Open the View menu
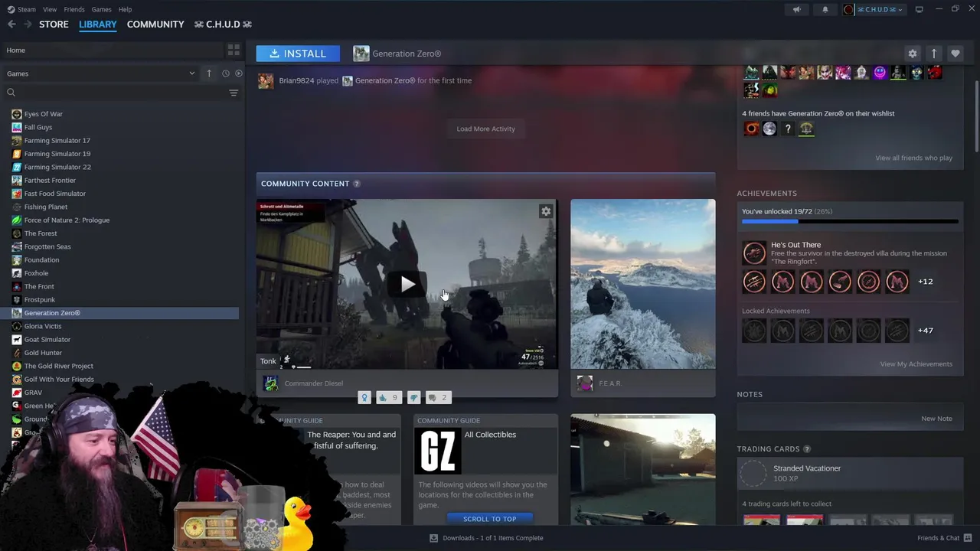 point(50,9)
